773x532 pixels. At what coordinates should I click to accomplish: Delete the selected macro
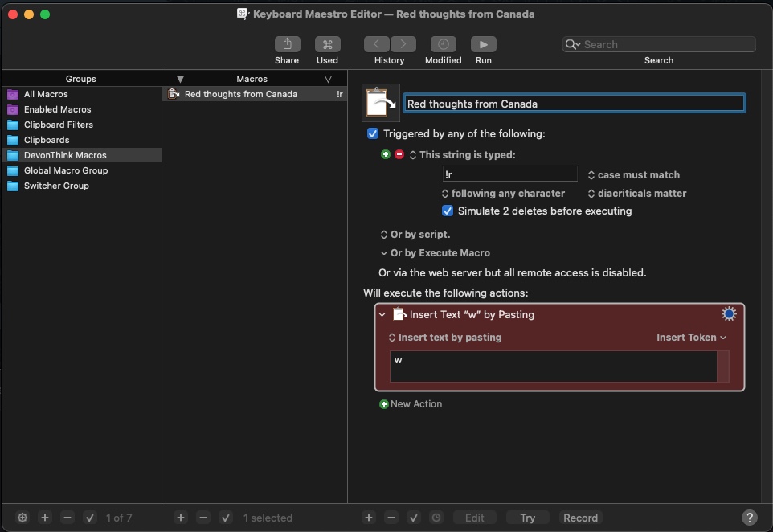pyautogui.click(x=203, y=518)
